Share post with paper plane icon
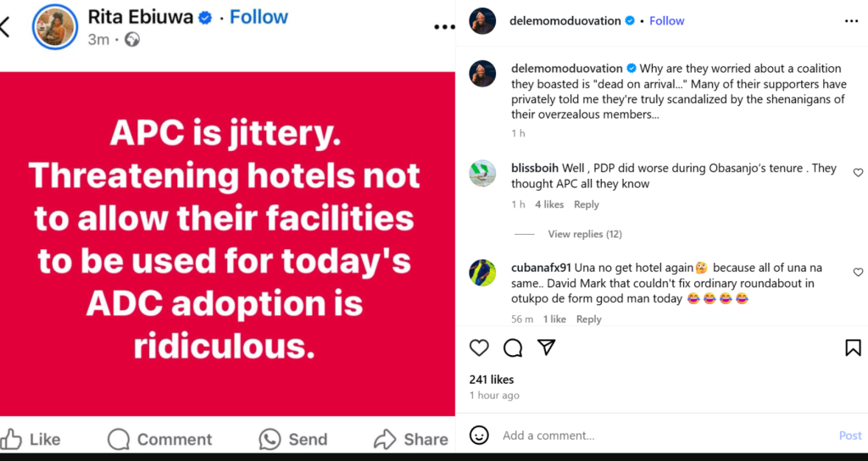868x461 pixels. point(547,347)
